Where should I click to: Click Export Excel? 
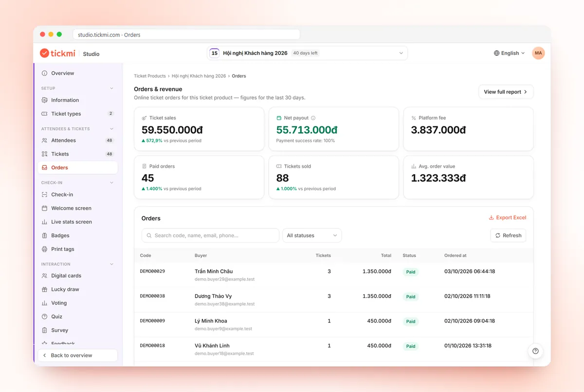[x=508, y=218]
